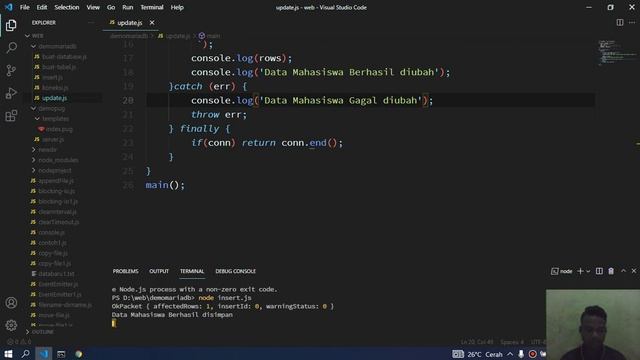Click the microphone tray icon
This screenshot has width=640, height=360.
(521, 354)
